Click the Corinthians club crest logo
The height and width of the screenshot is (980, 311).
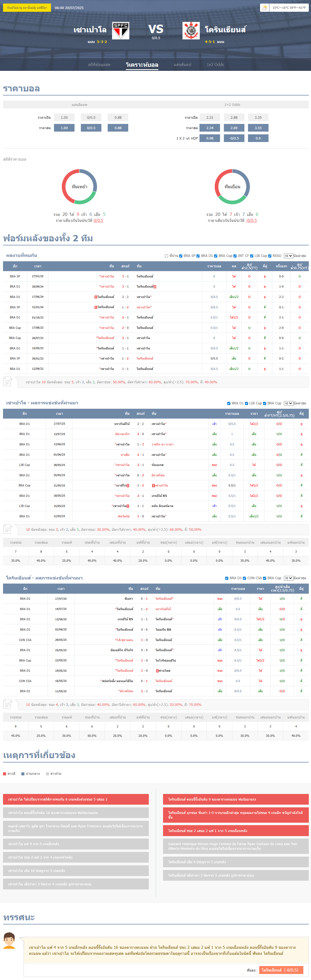pyautogui.click(x=191, y=31)
